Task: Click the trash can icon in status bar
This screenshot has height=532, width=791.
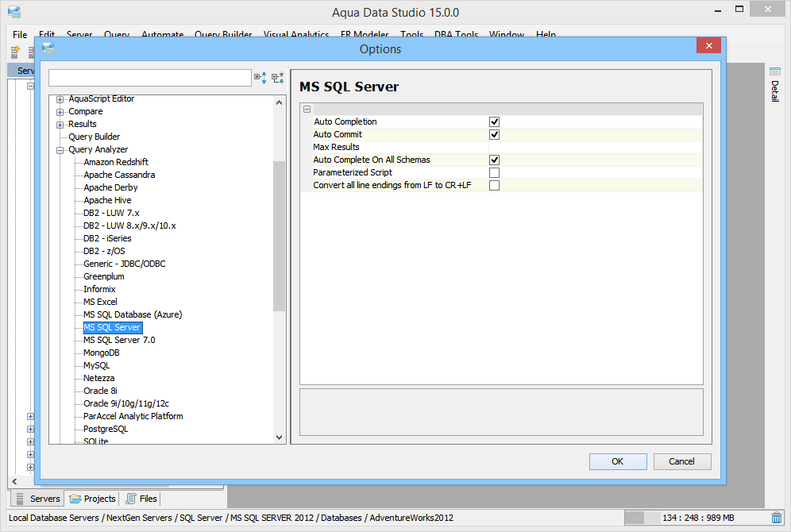Action: point(777,518)
